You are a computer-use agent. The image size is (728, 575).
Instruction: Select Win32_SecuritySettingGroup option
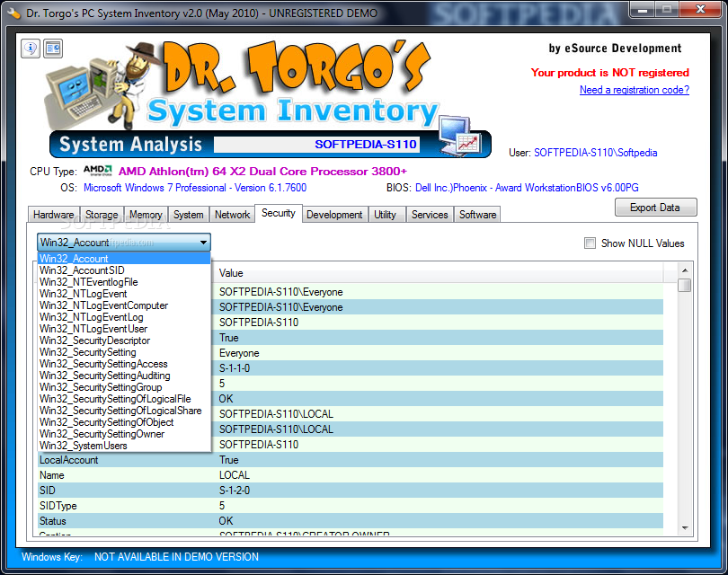124,386
